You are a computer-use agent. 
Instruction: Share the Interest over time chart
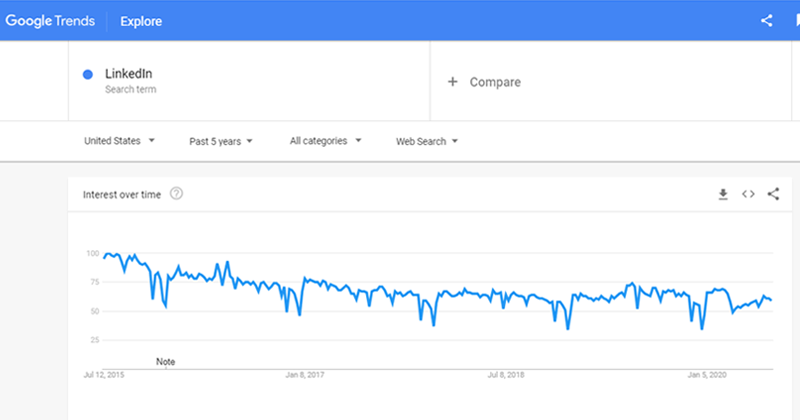click(773, 194)
